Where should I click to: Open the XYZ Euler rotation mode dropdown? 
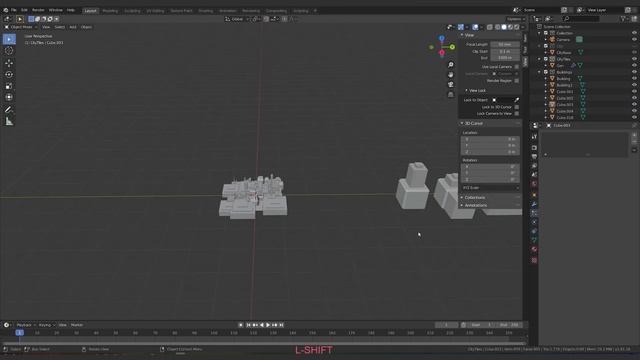click(x=490, y=188)
